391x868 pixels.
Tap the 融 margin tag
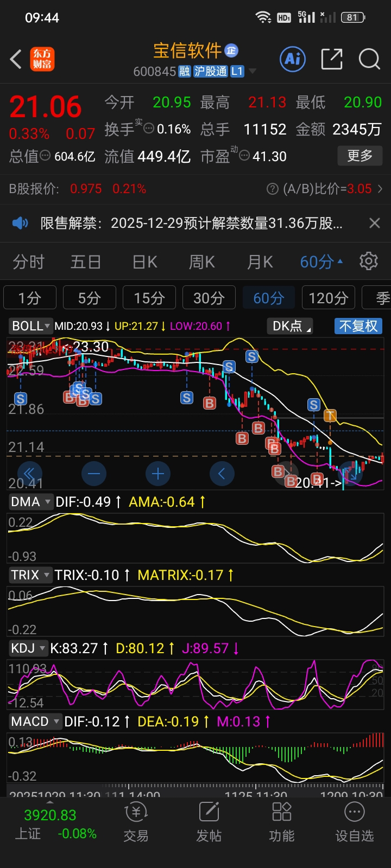click(185, 72)
